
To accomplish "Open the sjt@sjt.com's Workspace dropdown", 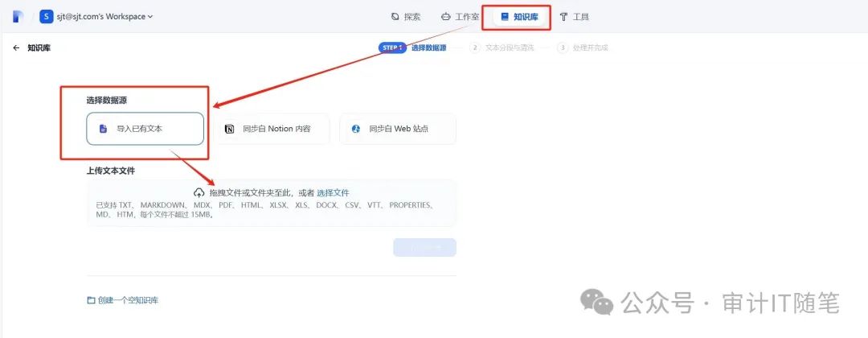I will tap(104, 17).
